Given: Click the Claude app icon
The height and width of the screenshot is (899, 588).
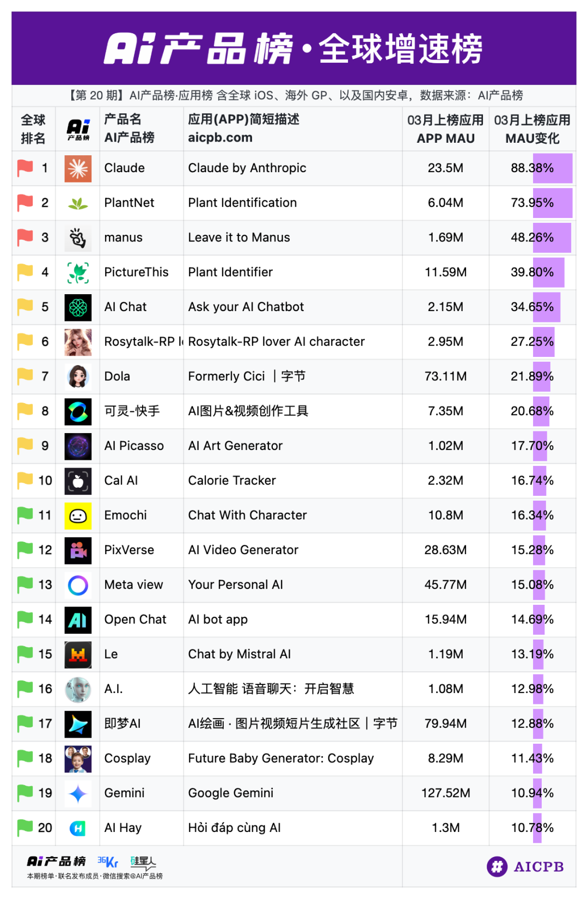Looking at the screenshot, I should coord(78,168).
